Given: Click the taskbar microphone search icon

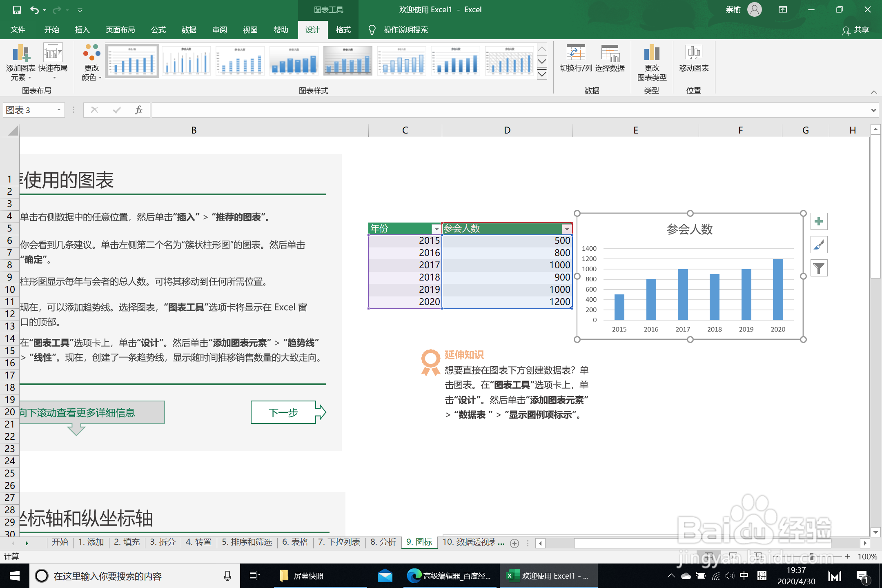Looking at the screenshot, I should click(227, 576).
